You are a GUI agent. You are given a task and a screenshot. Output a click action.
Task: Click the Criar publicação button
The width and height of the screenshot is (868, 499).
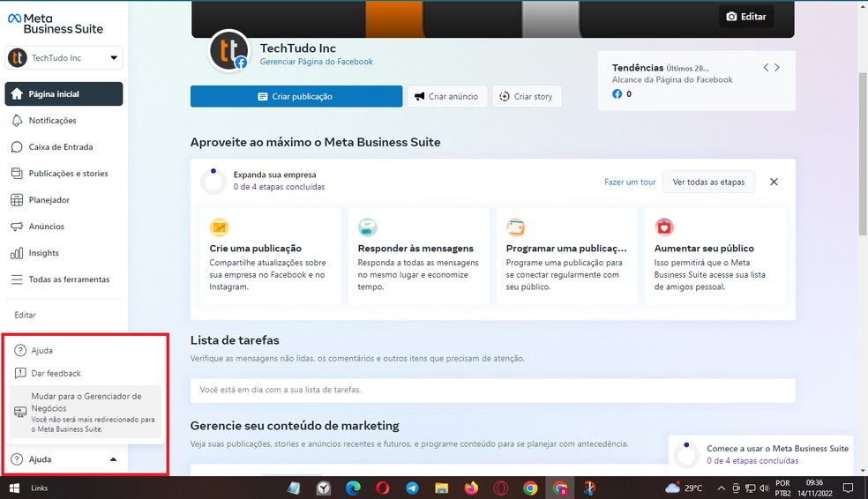(x=296, y=96)
